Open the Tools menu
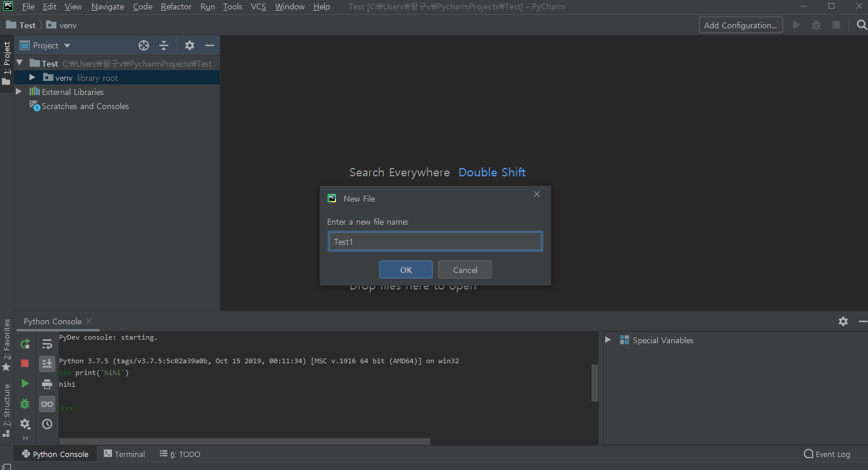The height and width of the screenshot is (470, 868). tap(233, 6)
